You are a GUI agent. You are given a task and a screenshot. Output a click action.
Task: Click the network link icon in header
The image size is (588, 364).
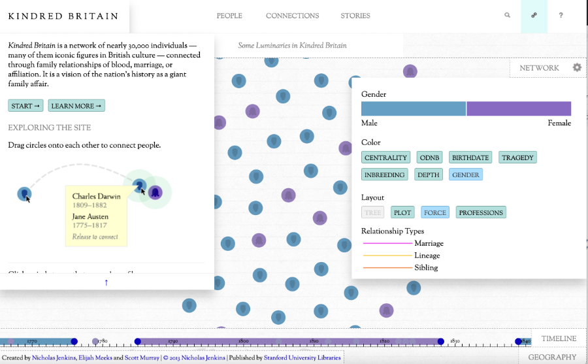[534, 16]
